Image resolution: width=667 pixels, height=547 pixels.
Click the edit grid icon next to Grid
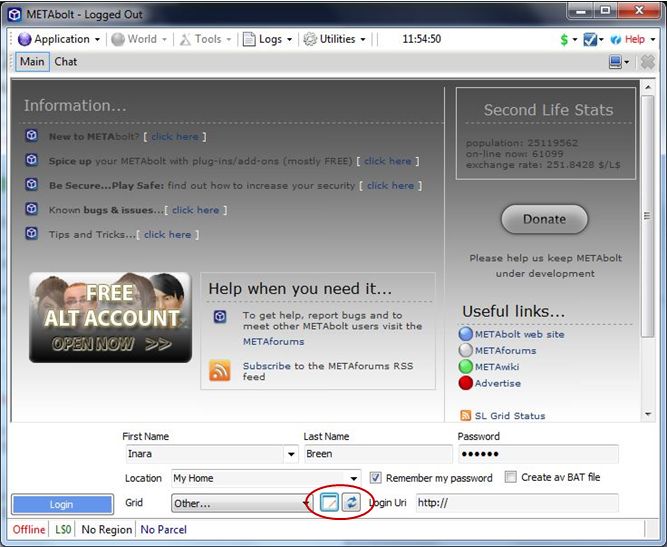pyautogui.click(x=328, y=503)
